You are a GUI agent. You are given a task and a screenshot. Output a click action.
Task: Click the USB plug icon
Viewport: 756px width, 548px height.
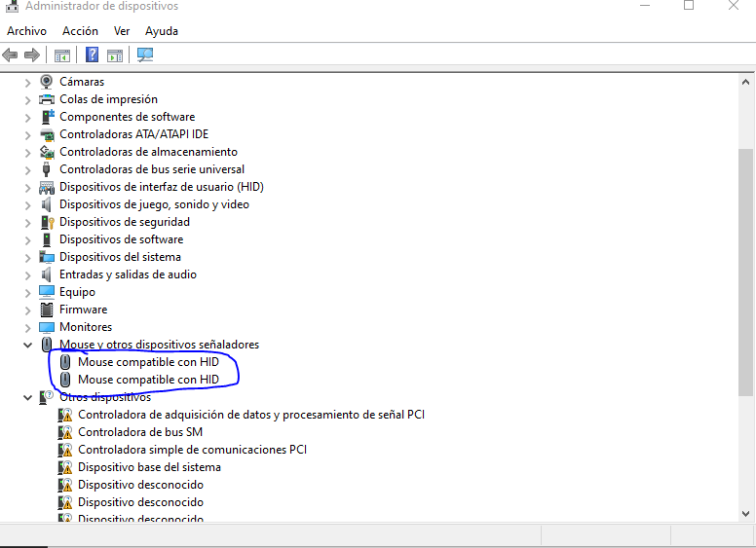point(47,169)
